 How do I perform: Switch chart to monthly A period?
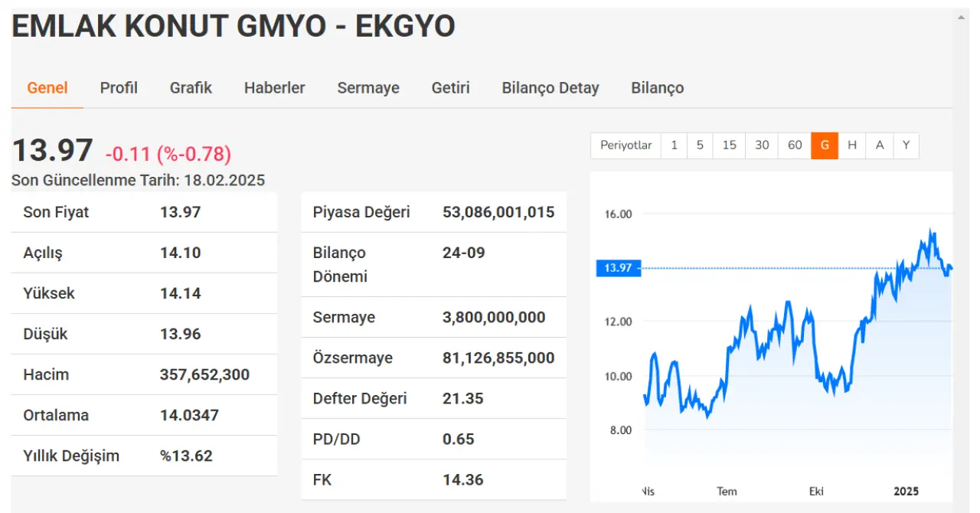(x=880, y=145)
